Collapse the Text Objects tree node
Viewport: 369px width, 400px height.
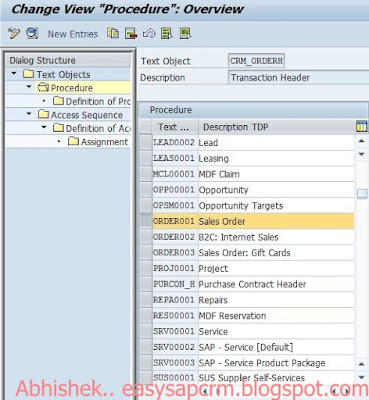[x=14, y=73]
